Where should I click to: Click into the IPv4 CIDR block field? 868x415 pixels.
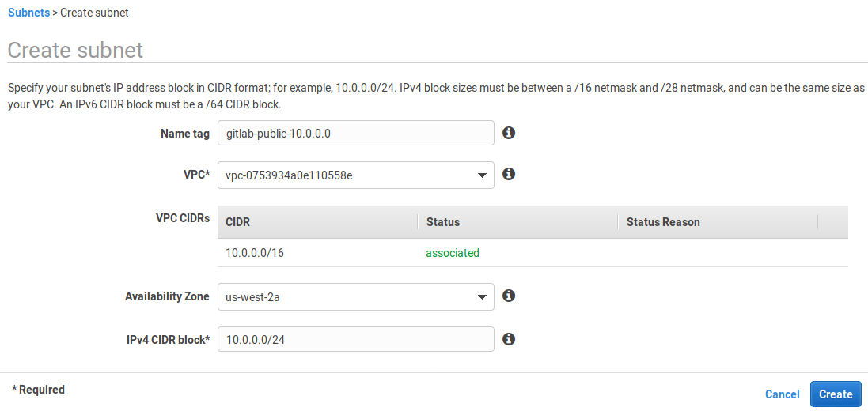point(355,340)
